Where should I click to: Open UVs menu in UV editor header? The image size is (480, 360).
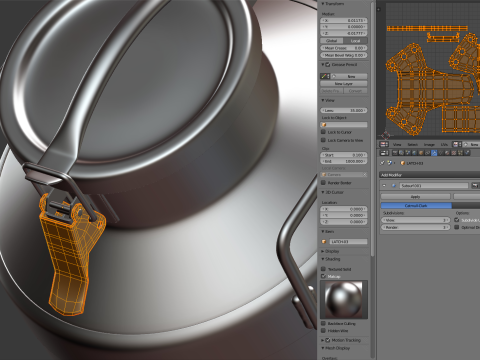coord(444,145)
